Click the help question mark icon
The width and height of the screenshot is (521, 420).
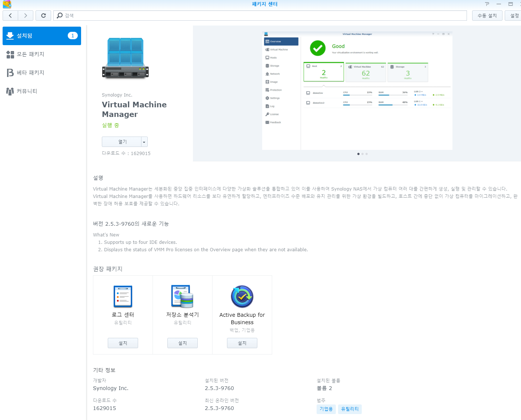tap(487, 4)
